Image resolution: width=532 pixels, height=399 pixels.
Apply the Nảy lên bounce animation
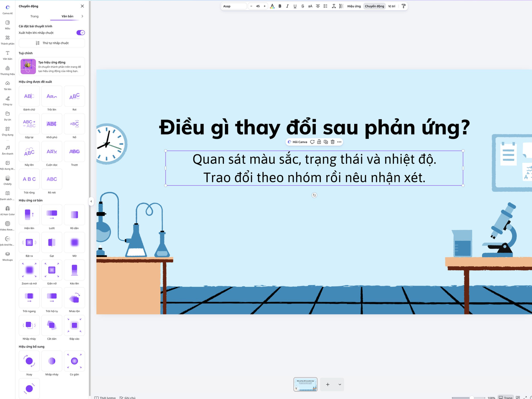(30, 152)
